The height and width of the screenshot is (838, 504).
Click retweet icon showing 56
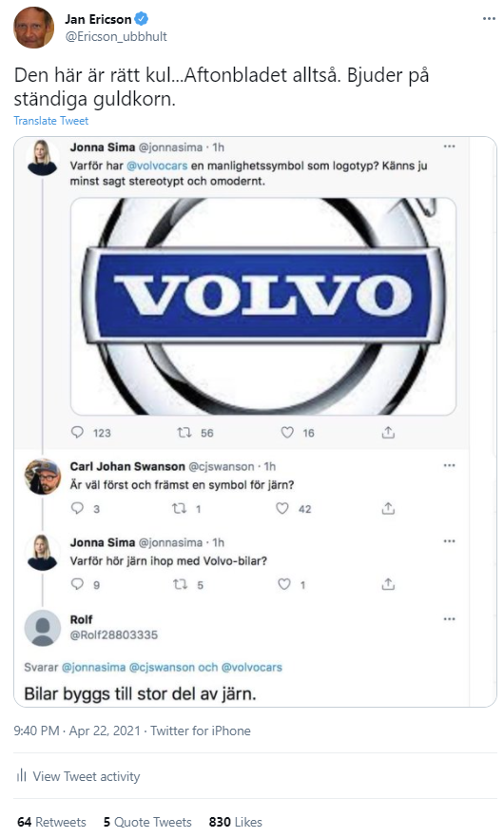point(184,433)
